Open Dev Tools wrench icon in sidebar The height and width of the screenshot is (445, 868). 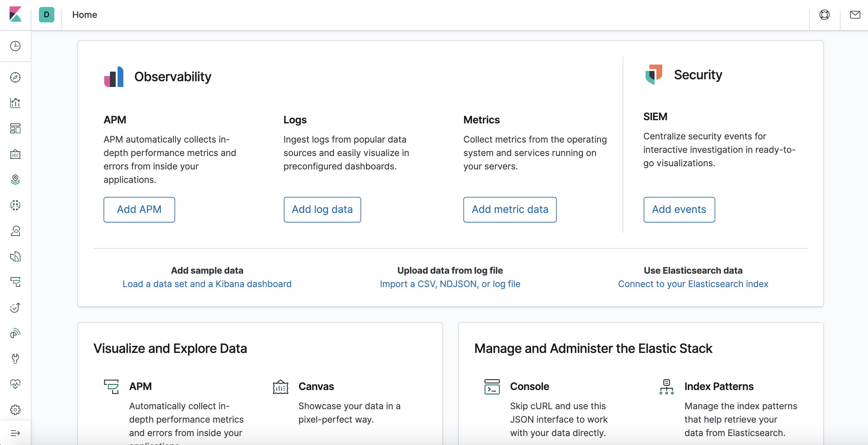tap(15, 358)
